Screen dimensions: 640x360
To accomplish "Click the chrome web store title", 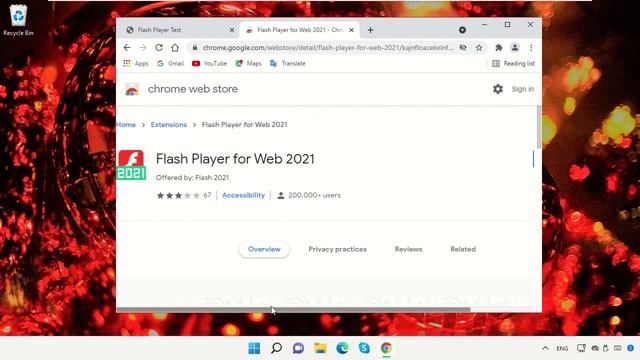I will [x=193, y=89].
